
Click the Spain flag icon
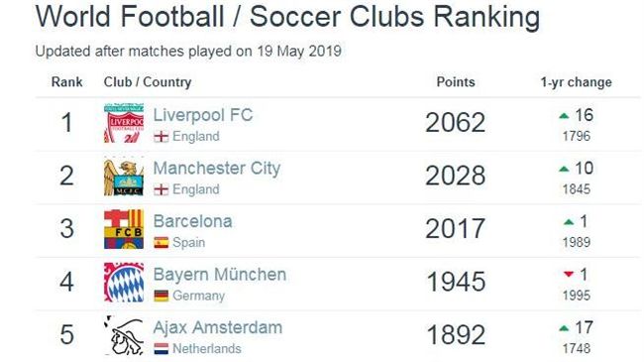(161, 243)
